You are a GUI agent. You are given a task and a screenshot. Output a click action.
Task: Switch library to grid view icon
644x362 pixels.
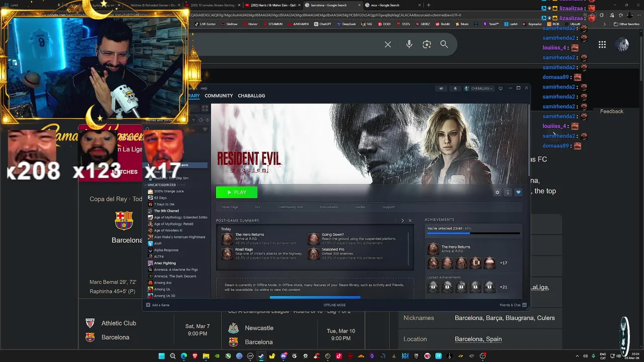[205, 108]
